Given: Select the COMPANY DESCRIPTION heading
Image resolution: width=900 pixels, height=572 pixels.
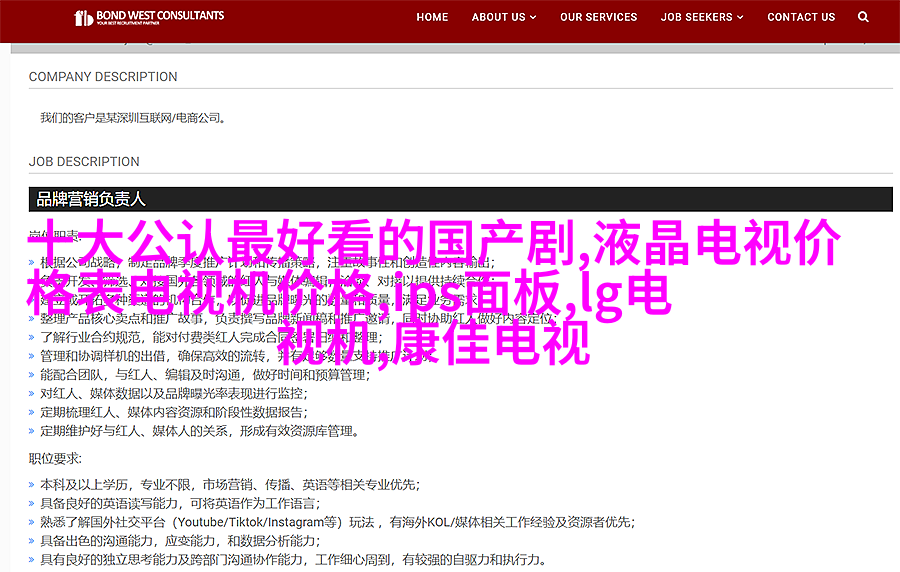Looking at the screenshot, I should [x=103, y=77].
